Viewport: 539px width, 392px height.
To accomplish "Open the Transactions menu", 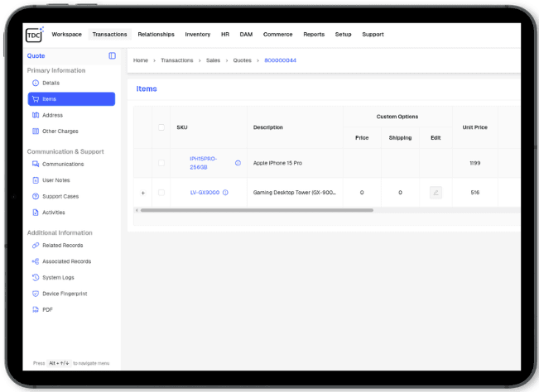I will 109,35.
